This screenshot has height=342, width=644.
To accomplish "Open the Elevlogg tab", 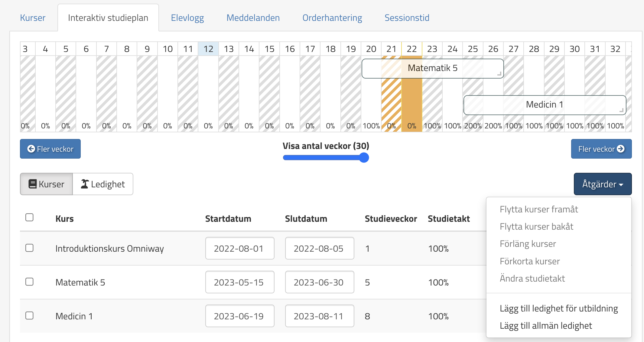I will 187,18.
